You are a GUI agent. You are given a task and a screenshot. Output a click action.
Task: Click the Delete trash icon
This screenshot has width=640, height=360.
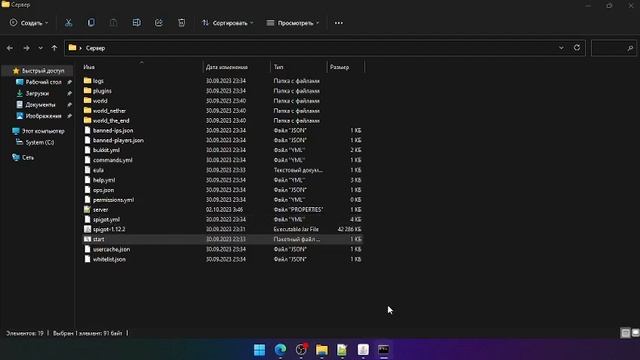pos(182,23)
